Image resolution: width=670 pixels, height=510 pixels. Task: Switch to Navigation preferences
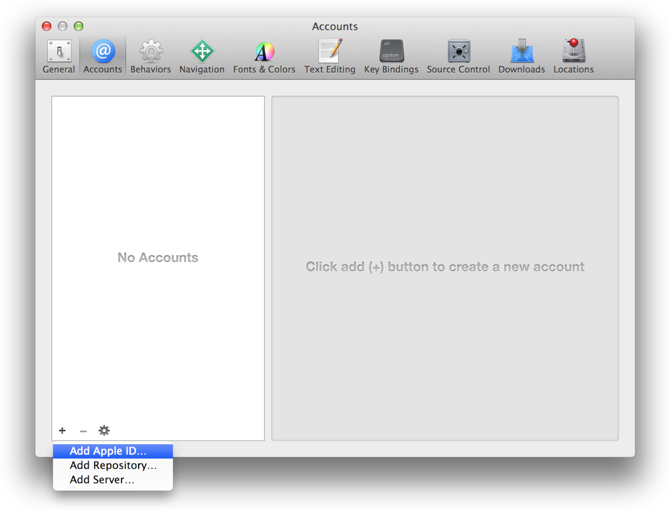click(202, 56)
